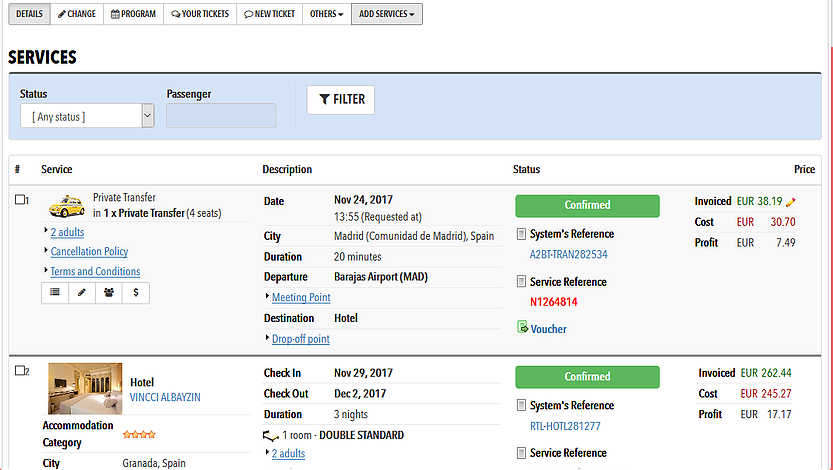Click the four-star category rating icons
The width and height of the screenshot is (833, 470).
coord(139,434)
